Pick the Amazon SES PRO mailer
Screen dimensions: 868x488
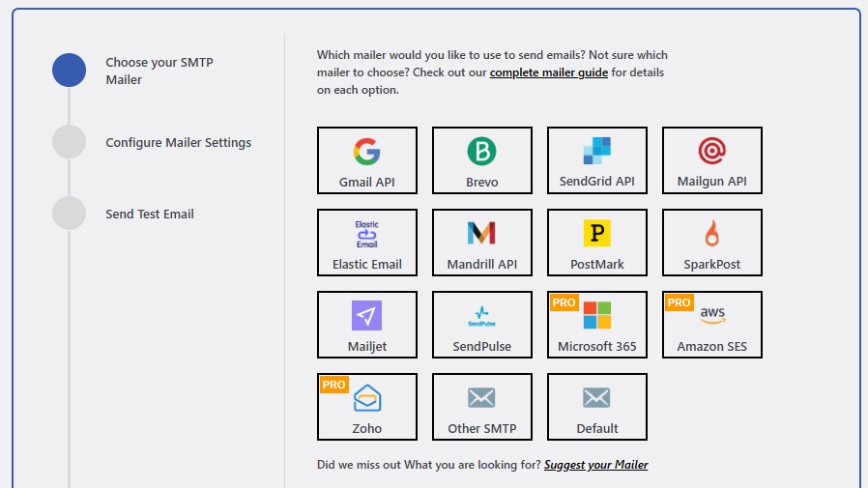(712, 325)
